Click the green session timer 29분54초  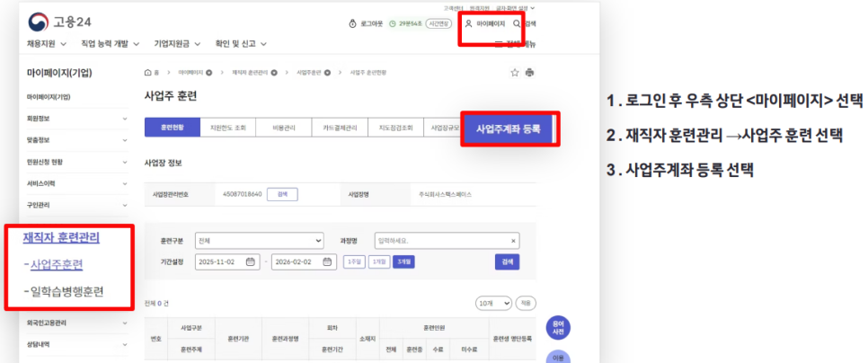click(406, 23)
